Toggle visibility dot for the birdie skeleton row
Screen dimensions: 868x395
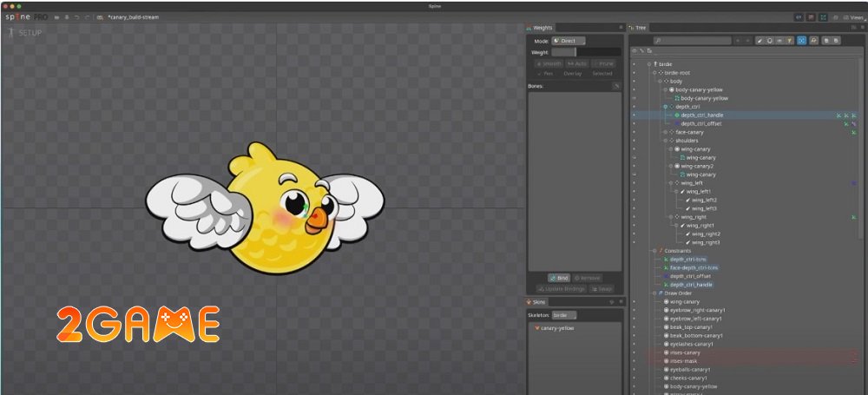point(634,64)
